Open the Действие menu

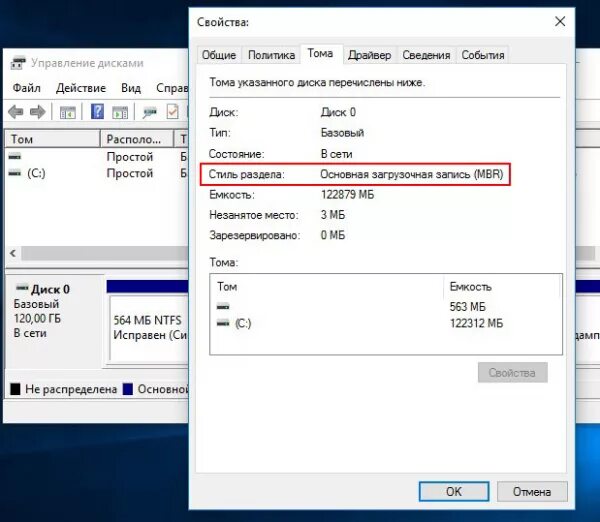(81, 88)
